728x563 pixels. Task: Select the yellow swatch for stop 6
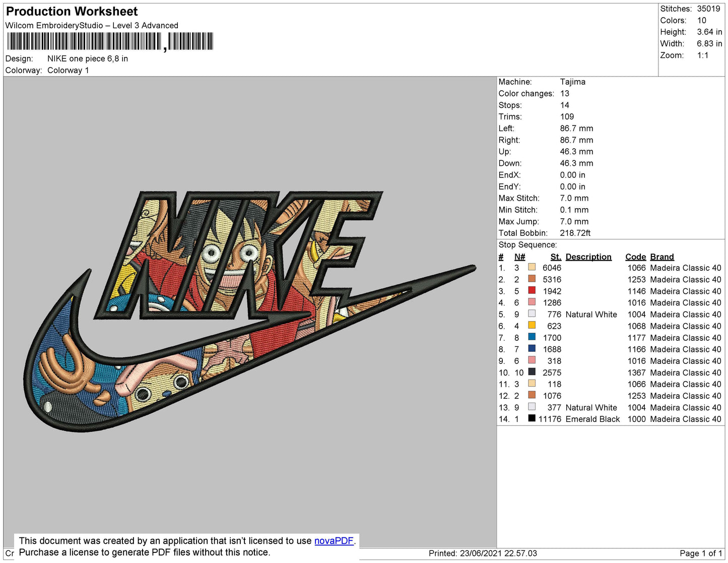[x=532, y=326]
